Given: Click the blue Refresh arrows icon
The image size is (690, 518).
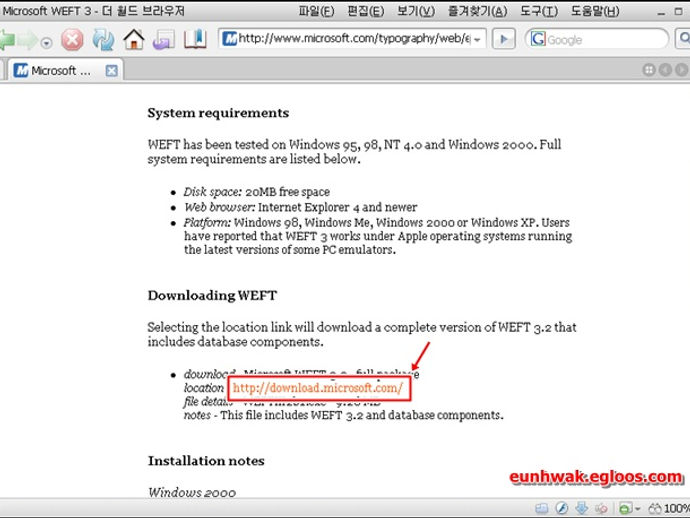Looking at the screenshot, I should [x=103, y=40].
